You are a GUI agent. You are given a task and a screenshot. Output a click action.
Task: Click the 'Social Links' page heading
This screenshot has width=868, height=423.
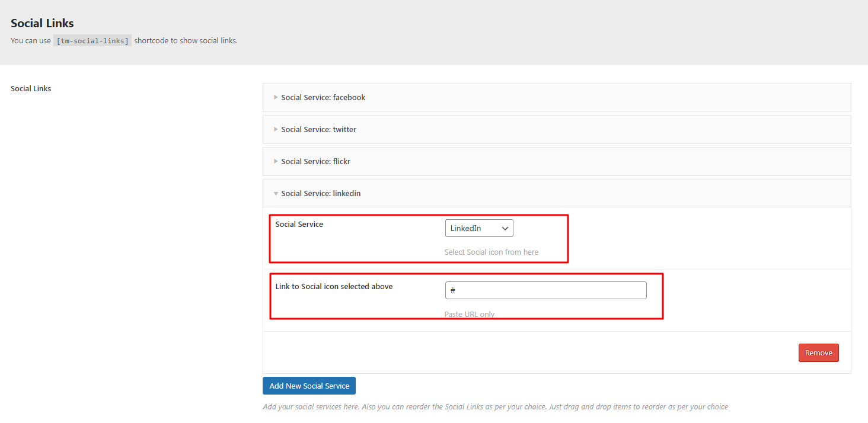42,24
